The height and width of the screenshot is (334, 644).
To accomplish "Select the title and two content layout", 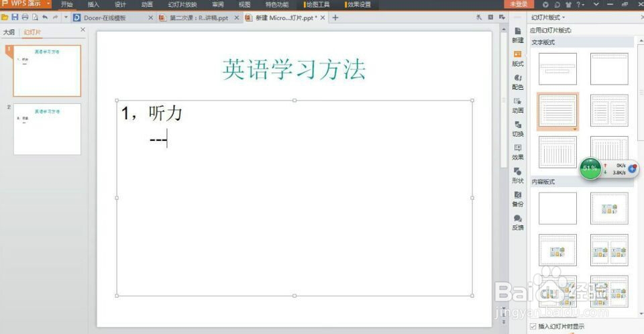I will [x=609, y=250].
